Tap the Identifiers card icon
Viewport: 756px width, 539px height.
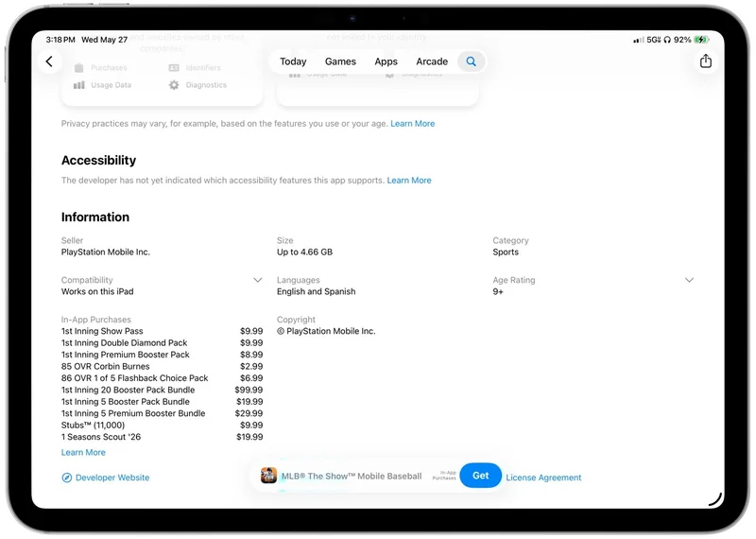[174, 67]
